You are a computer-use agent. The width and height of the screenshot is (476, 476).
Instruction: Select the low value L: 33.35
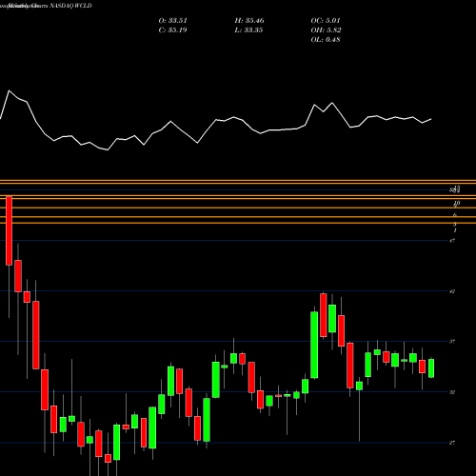pyautogui.click(x=248, y=30)
